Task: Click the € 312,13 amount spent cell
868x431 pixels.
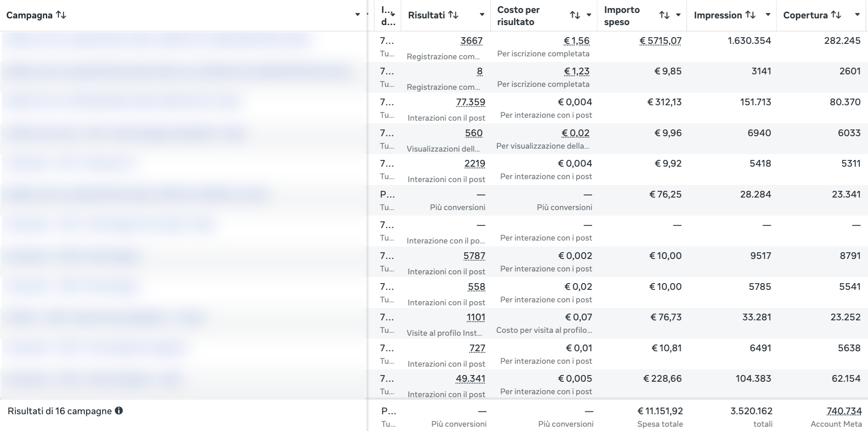Action: pos(664,102)
